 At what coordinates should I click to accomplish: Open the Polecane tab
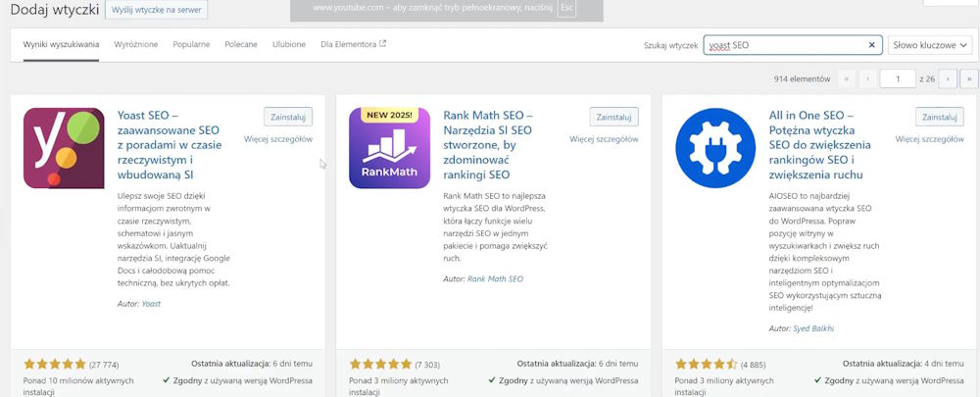click(x=241, y=44)
